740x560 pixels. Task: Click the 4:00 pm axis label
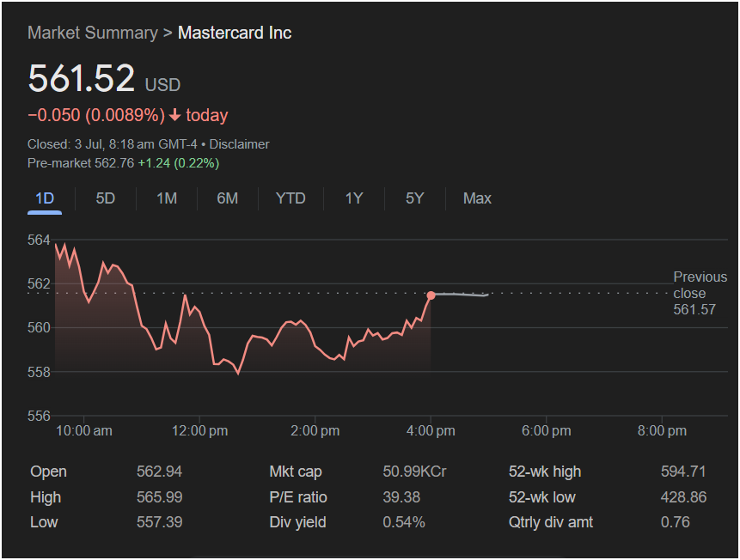pos(431,430)
